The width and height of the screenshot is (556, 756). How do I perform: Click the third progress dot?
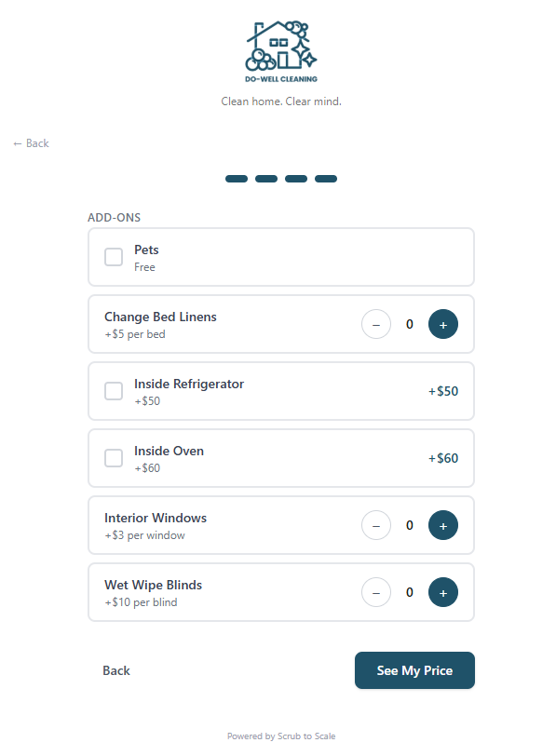pyautogui.click(x=295, y=178)
